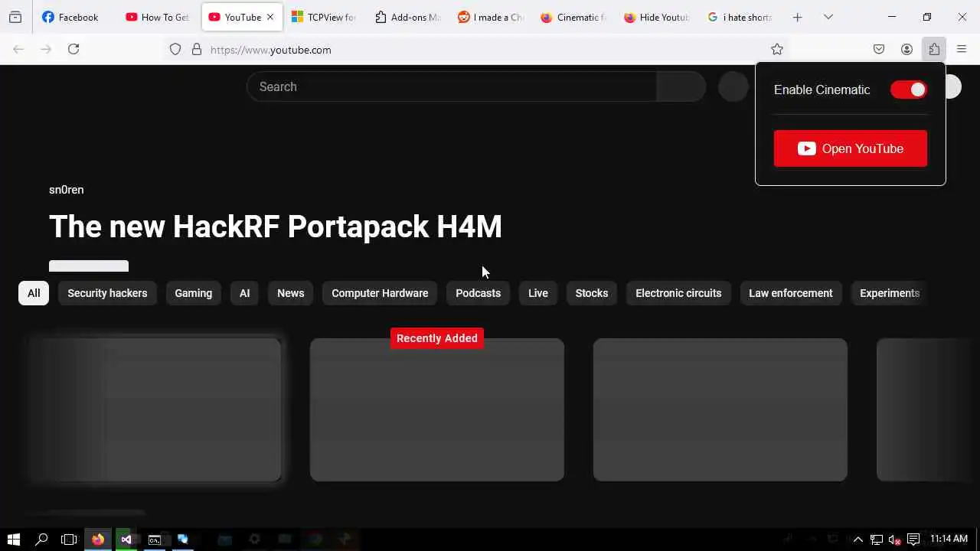980x551 pixels.
Task: Open The new HackRF Portapack H4M title
Action: pyautogui.click(x=276, y=227)
